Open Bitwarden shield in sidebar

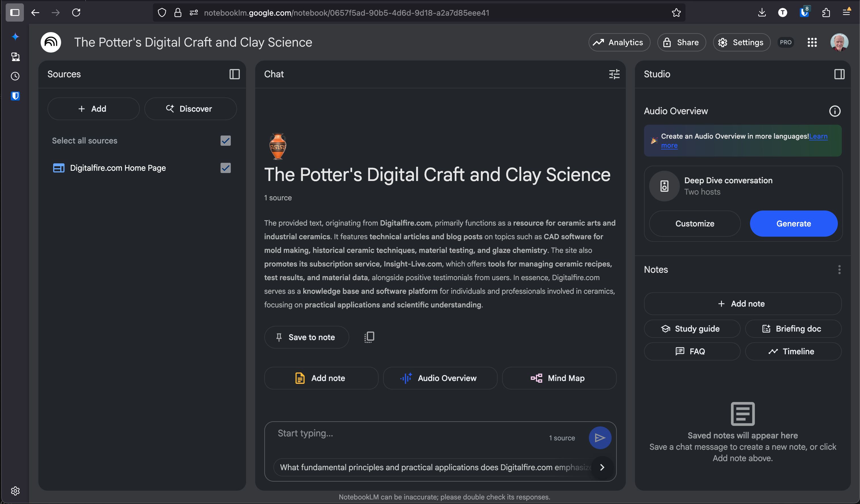click(x=15, y=96)
